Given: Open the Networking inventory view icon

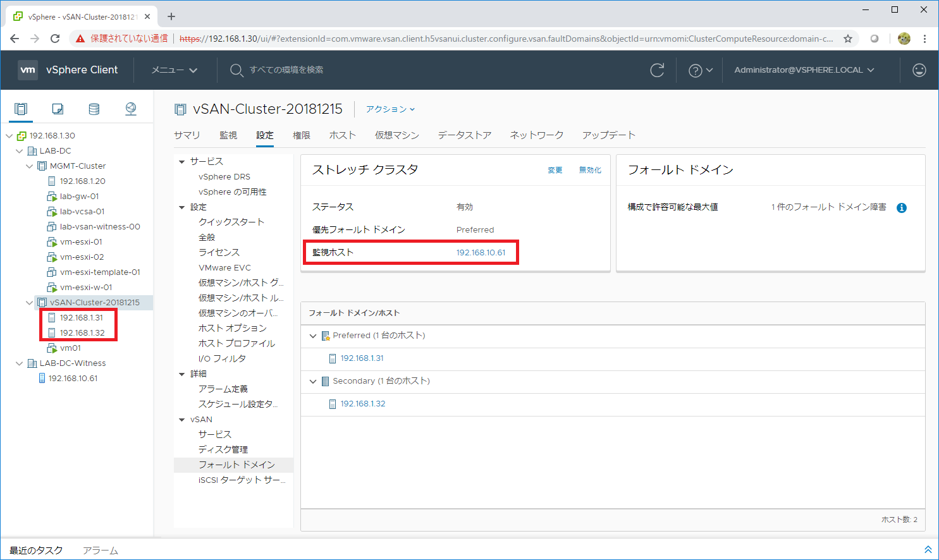Looking at the screenshot, I should pyautogui.click(x=131, y=109).
